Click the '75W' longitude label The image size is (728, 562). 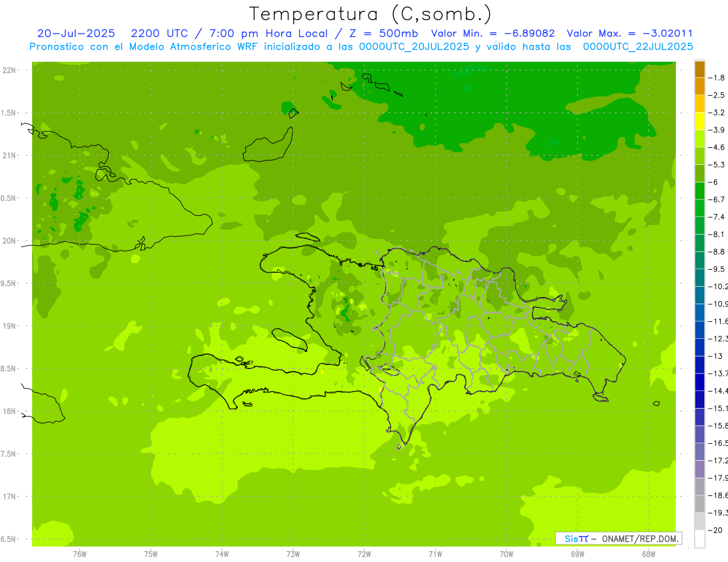click(x=150, y=554)
